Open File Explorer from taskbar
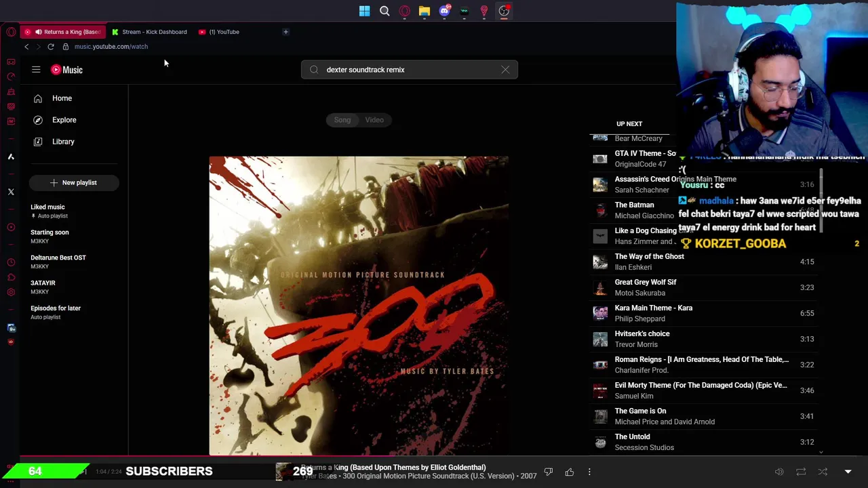This screenshot has height=488, width=868. tap(425, 11)
